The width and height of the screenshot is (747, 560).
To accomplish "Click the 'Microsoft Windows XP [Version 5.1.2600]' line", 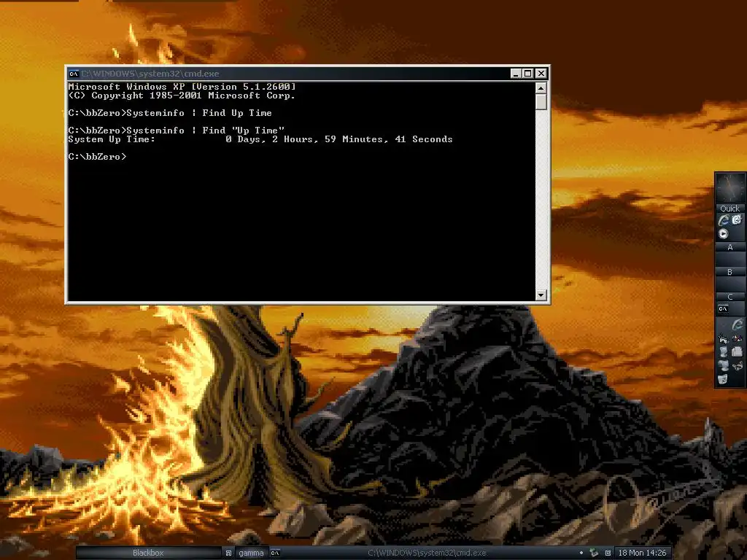I will click(182, 87).
